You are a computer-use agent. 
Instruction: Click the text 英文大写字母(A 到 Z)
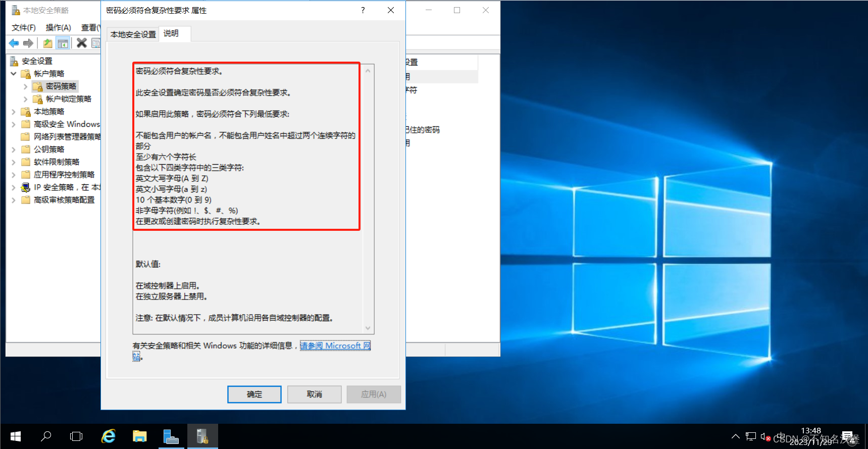click(x=172, y=178)
